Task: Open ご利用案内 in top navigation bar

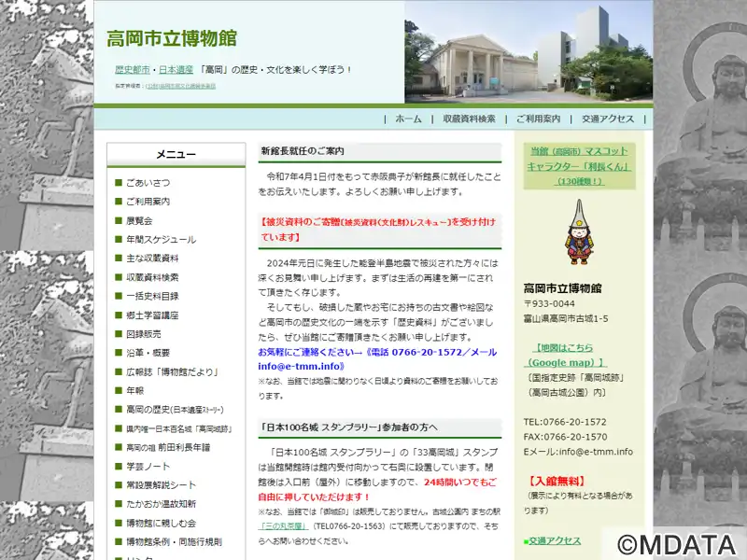Action: 539,119
